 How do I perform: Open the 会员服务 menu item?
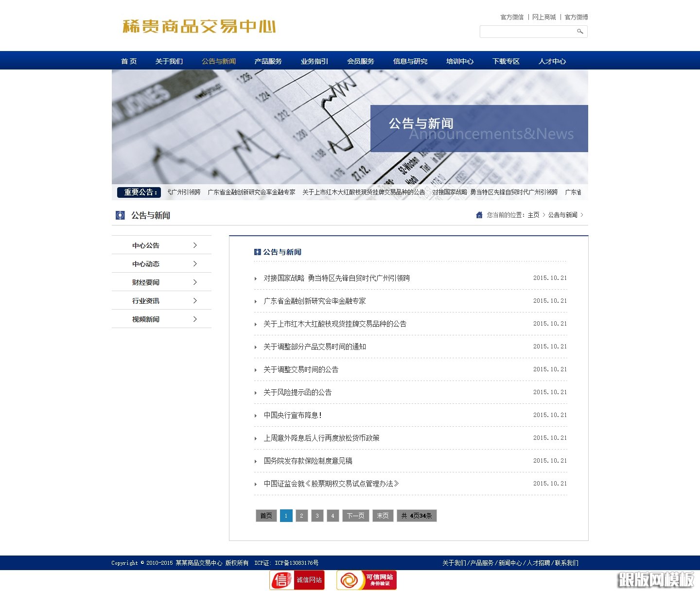pyautogui.click(x=361, y=61)
